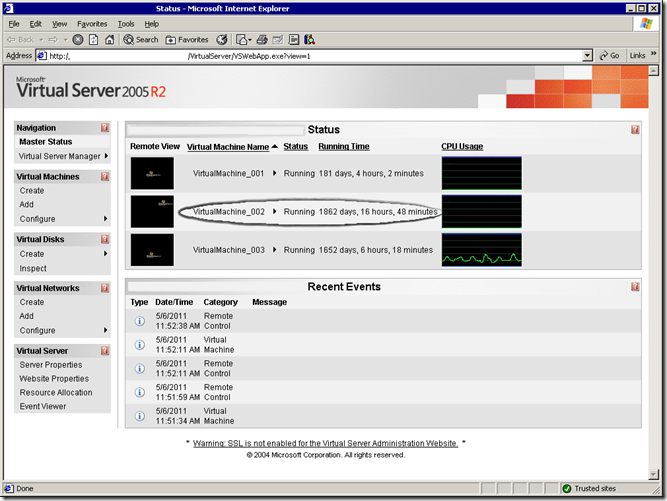Sort by the Virtual Machine Name column
The image size is (667, 501).
click(x=228, y=147)
